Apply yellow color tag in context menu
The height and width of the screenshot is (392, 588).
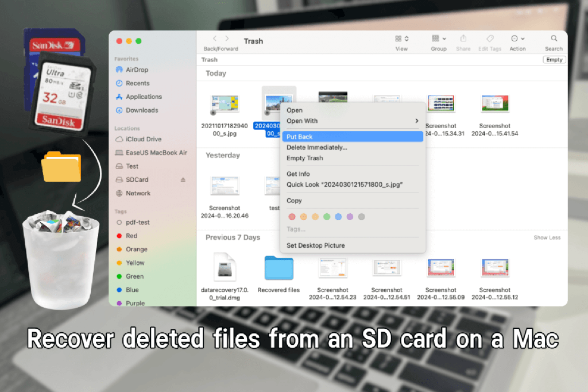[x=315, y=217]
